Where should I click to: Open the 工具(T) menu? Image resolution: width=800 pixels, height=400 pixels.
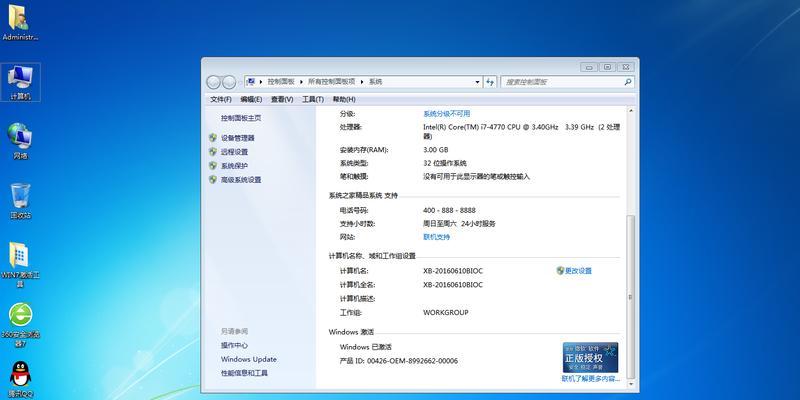coord(313,99)
